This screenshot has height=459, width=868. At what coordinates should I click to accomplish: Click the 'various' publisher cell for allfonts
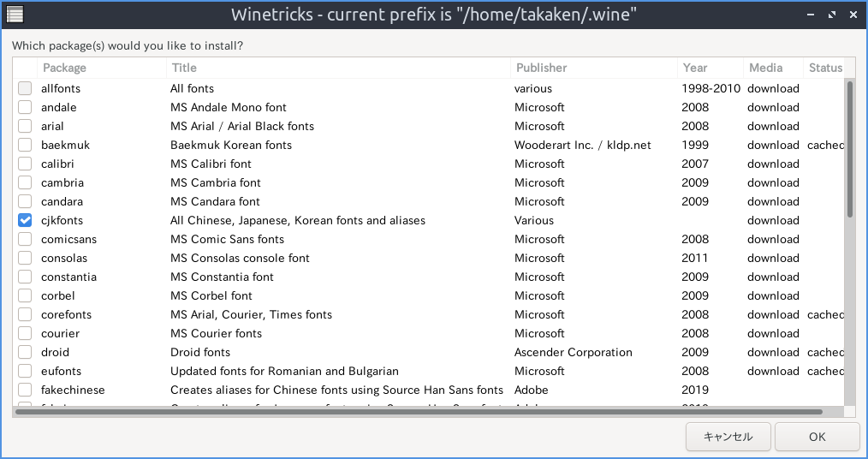[533, 88]
